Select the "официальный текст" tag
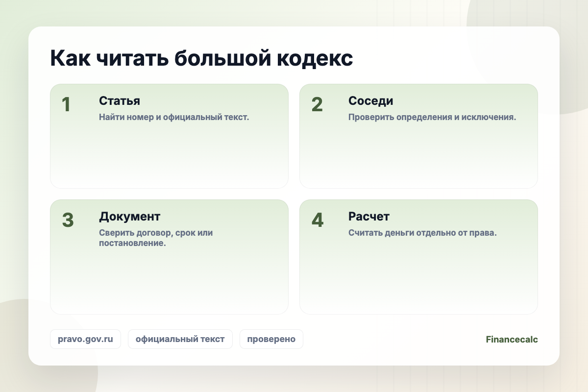This screenshot has height=392, width=588. pyautogui.click(x=180, y=339)
